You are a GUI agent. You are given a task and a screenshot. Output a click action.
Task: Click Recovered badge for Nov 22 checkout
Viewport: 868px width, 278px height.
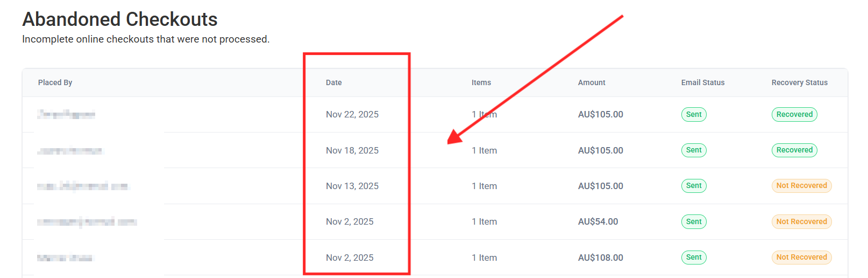click(794, 114)
